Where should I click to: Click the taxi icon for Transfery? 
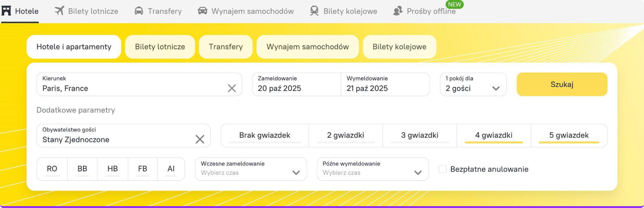(139, 11)
